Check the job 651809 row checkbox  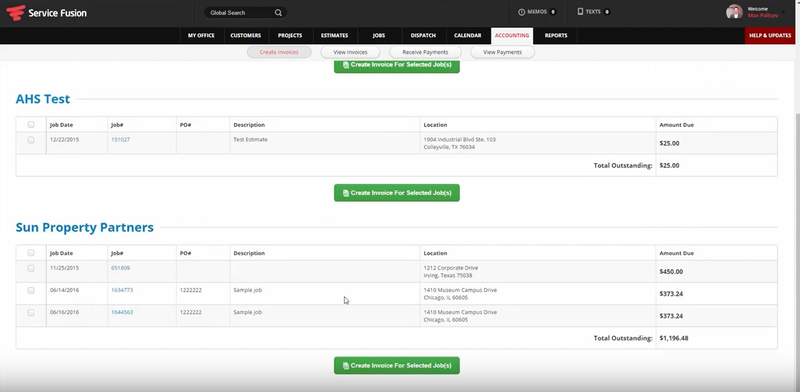point(31,268)
